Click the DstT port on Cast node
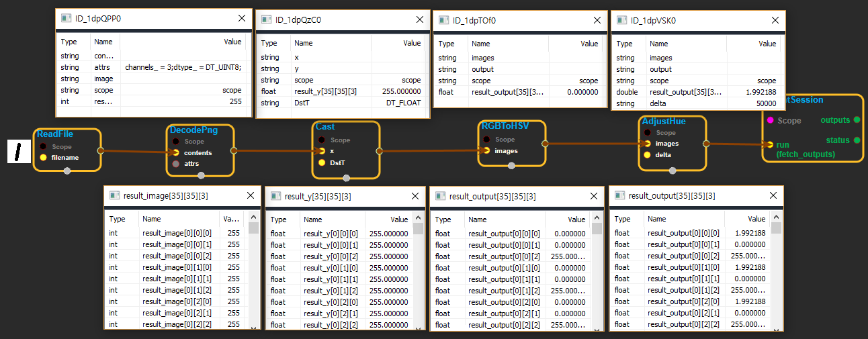The height and width of the screenshot is (339, 868). [x=322, y=162]
